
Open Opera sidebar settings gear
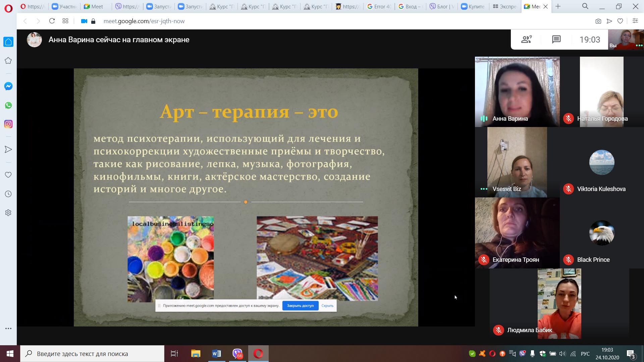[x=8, y=213]
